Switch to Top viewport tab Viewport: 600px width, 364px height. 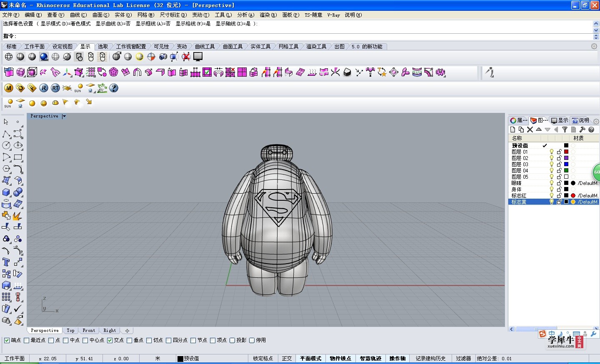click(x=70, y=331)
